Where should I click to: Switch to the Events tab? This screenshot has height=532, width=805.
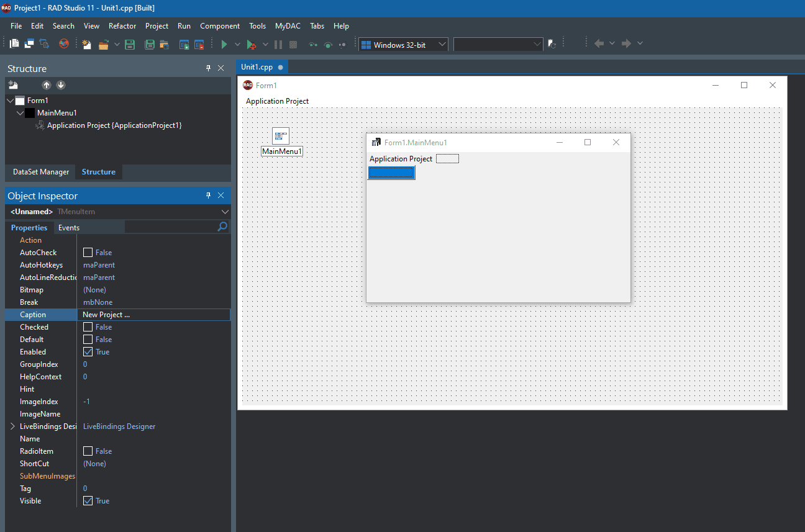[69, 228]
